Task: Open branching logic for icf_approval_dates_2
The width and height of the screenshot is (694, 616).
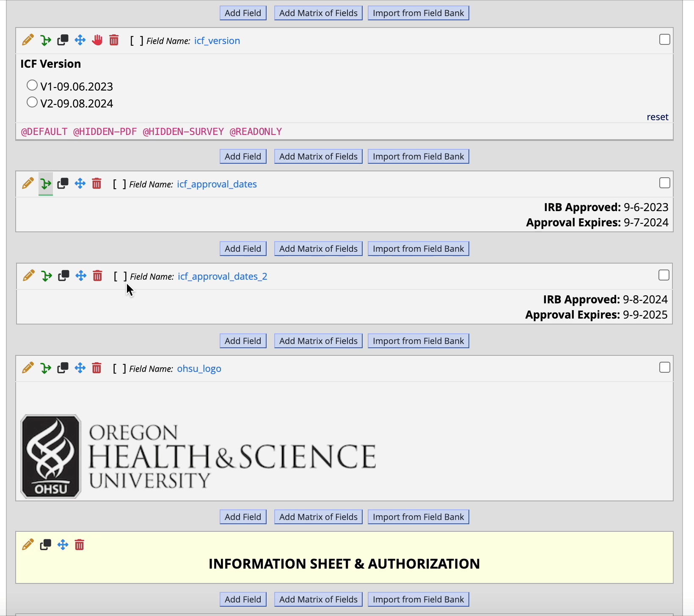Action: (x=47, y=276)
